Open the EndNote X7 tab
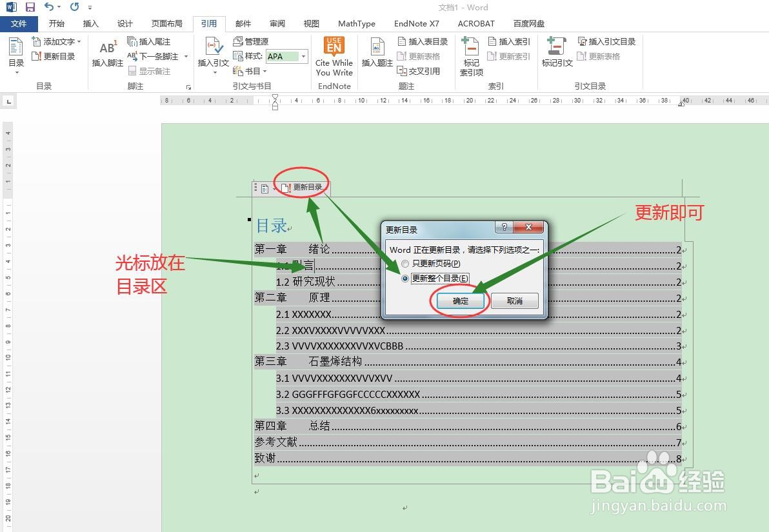The image size is (769, 532). tap(417, 23)
